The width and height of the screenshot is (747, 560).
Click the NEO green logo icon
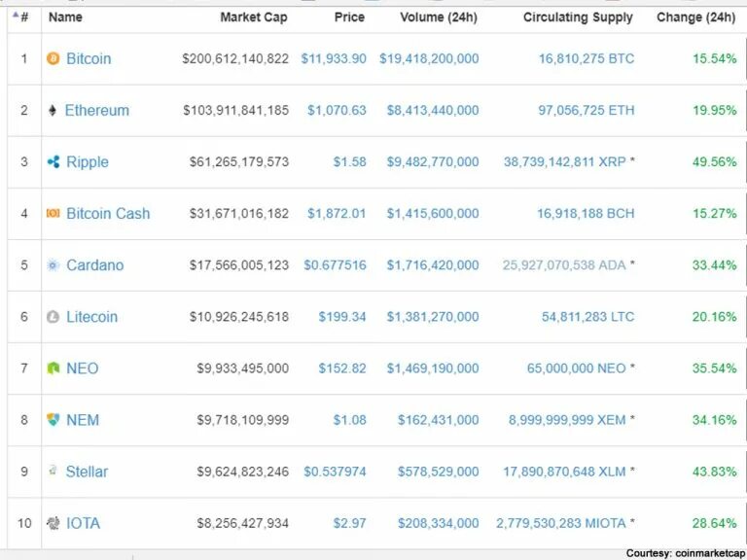tap(53, 368)
